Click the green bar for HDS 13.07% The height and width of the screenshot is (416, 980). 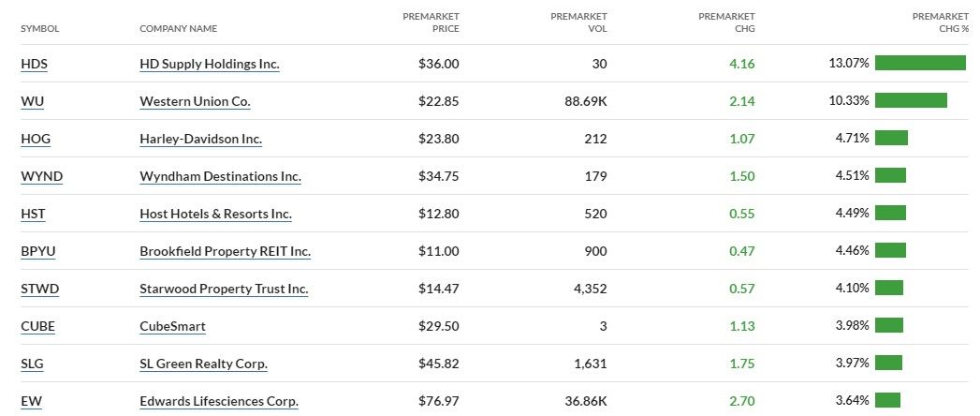tap(920, 63)
